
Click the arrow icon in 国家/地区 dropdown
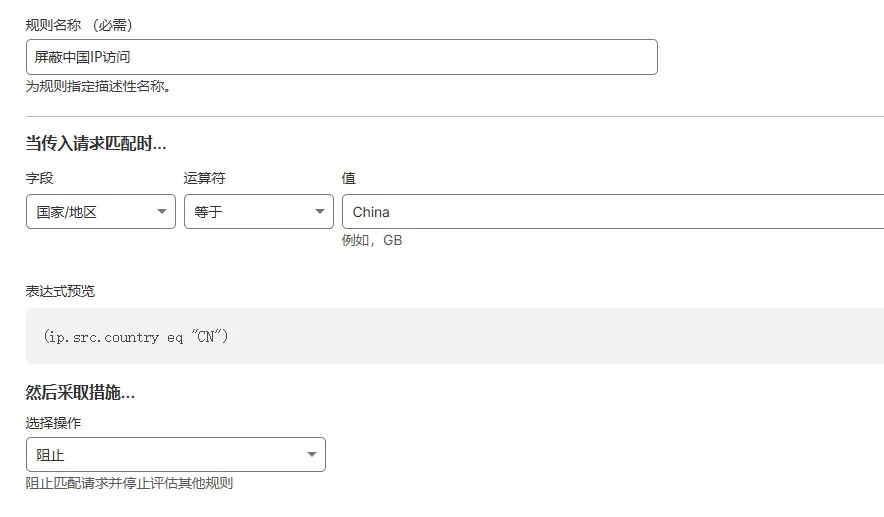point(162,212)
